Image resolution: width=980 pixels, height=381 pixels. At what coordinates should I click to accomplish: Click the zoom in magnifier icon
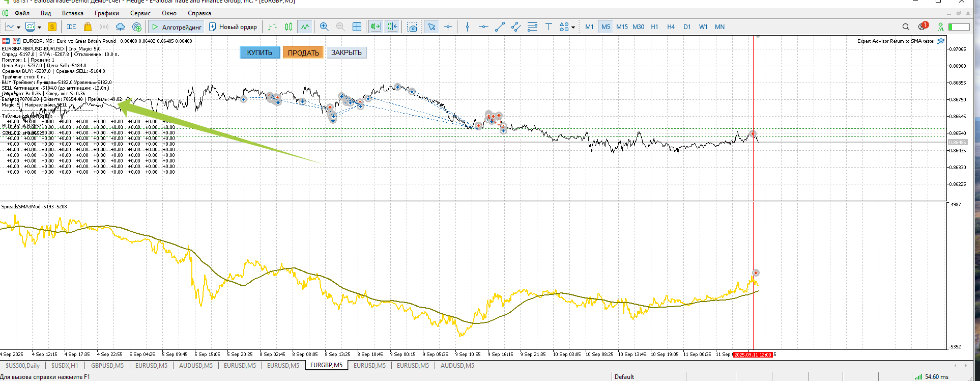tap(324, 27)
